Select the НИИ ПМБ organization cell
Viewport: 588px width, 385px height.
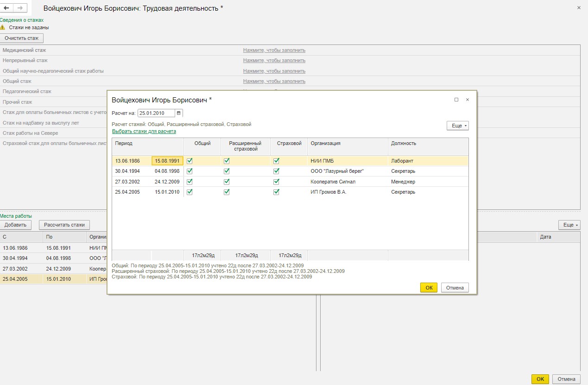pos(348,161)
